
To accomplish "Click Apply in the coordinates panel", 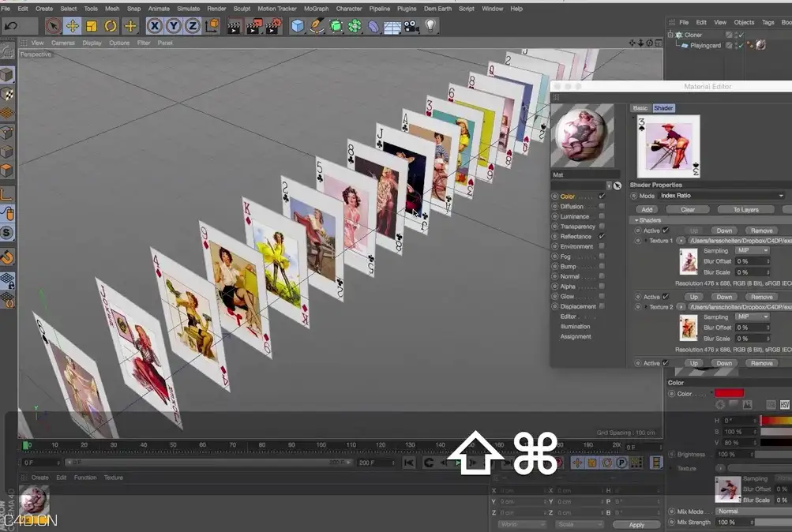I will click(636, 525).
